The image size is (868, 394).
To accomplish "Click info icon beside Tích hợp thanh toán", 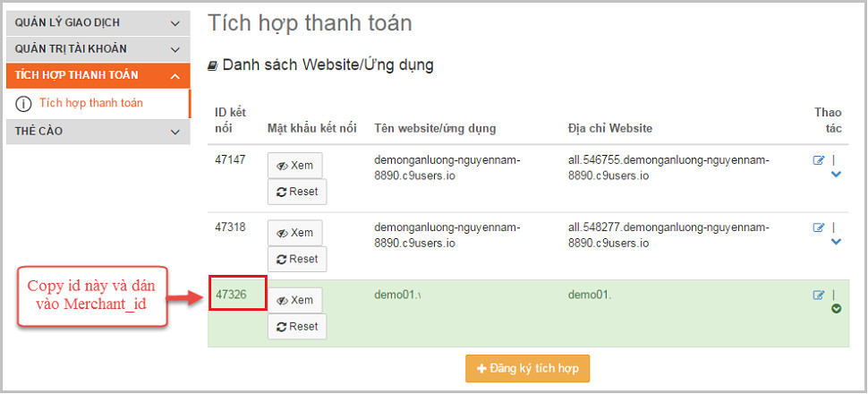I will [24, 103].
